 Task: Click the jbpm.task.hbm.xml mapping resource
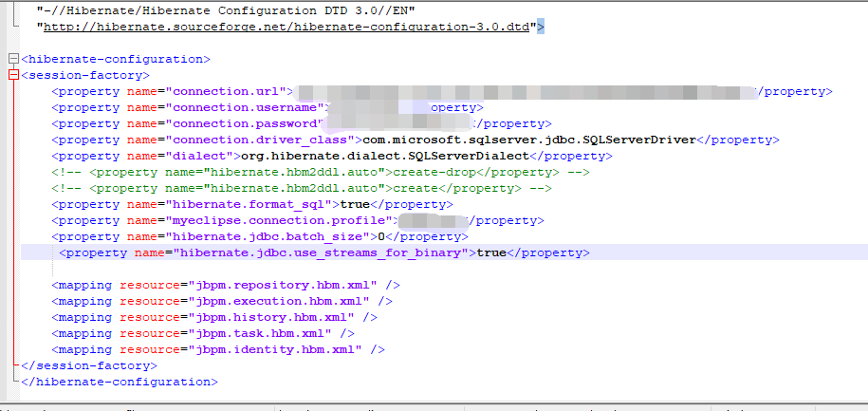click(x=260, y=333)
